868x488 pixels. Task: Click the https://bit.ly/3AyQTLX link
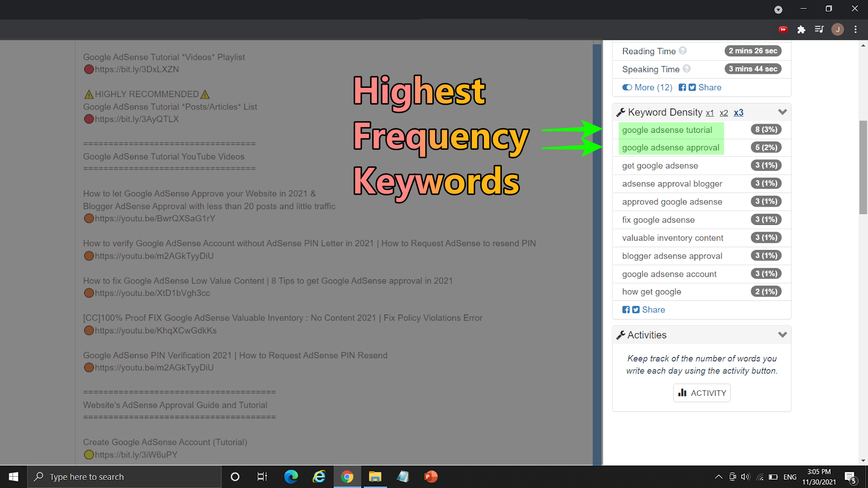[137, 119]
